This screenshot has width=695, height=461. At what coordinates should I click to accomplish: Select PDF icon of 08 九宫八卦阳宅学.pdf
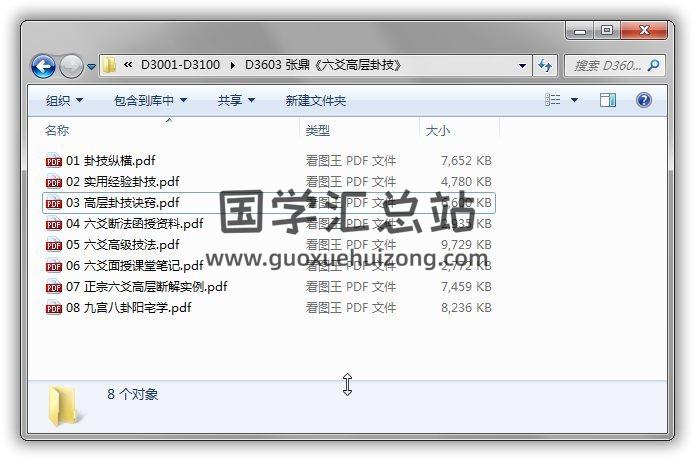pyautogui.click(x=54, y=308)
